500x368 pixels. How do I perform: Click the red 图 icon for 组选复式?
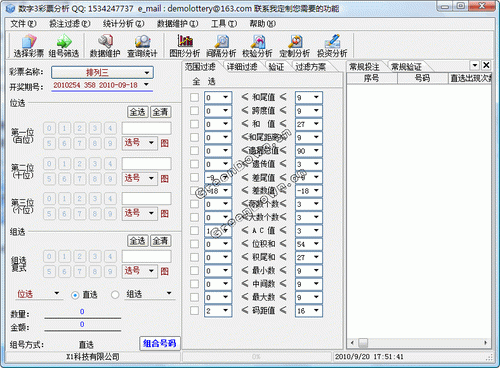165,271
